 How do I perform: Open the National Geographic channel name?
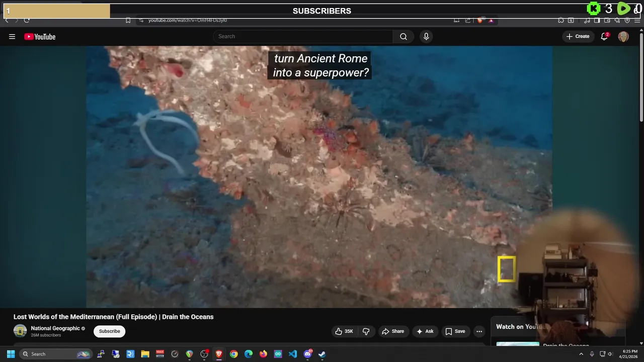pos(55,328)
